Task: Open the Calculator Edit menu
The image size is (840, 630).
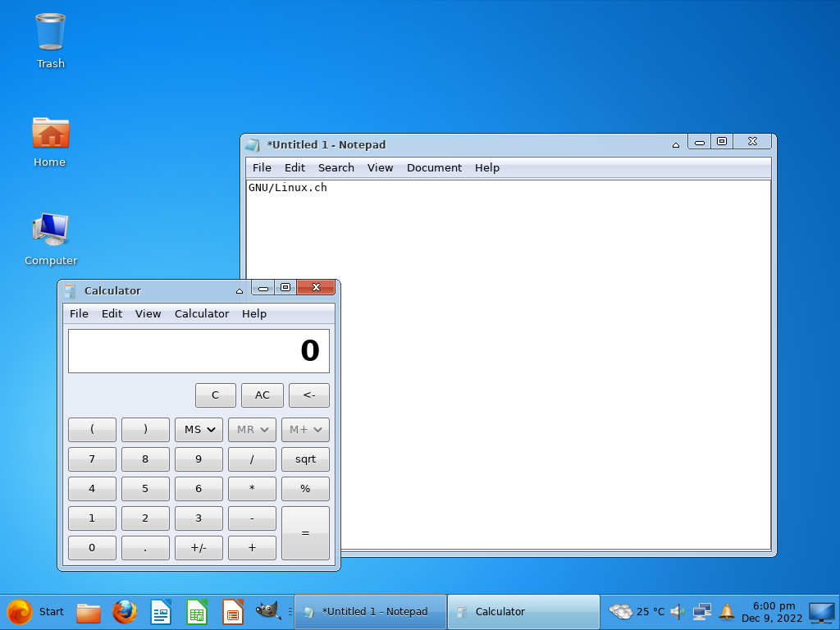Action: (112, 314)
